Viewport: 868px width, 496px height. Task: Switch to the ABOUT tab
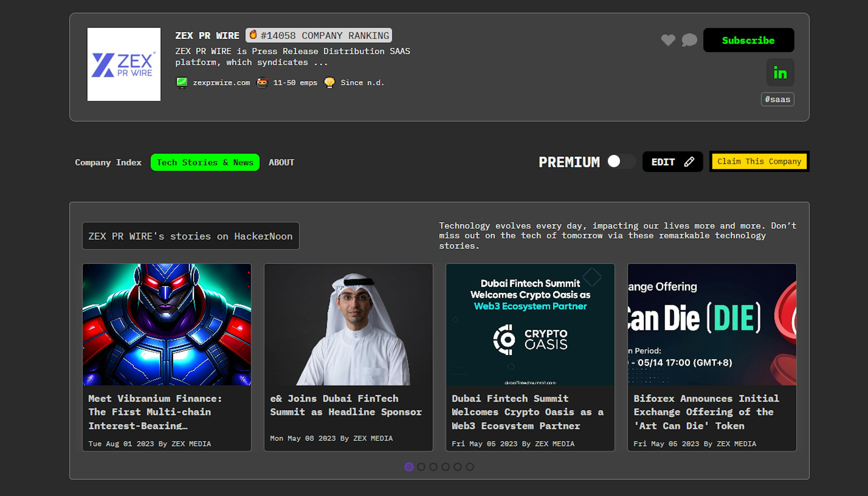[x=281, y=162]
